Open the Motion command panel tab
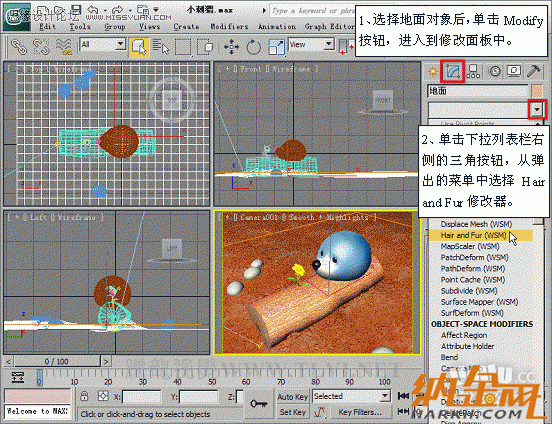The image size is (552, 424). point(494,71)
